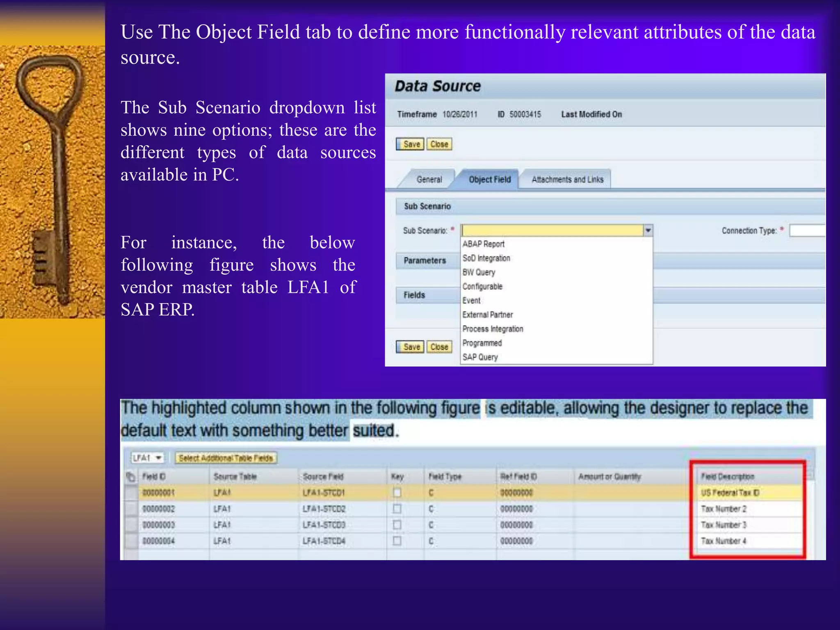This screenshot has width=840, height=630.
Task: Click the Connection Type input field
Action: 807,231
